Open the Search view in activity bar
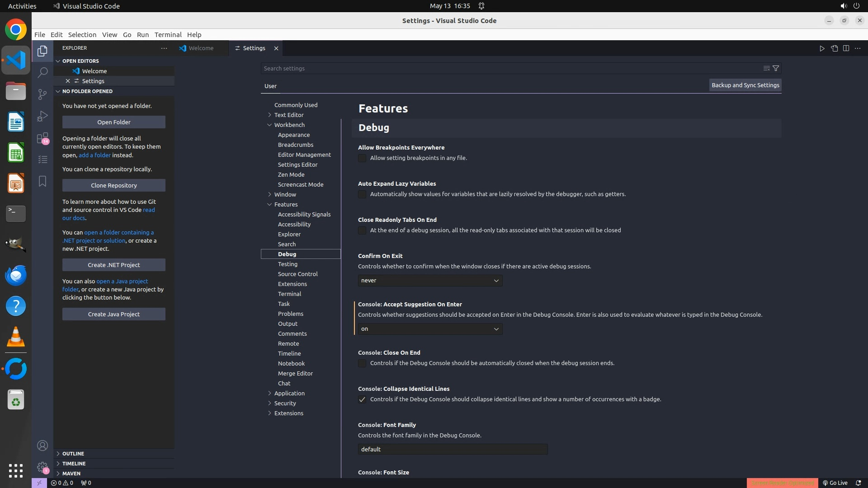This screenshot has height=488, width=868. click(x=42, y=72)
